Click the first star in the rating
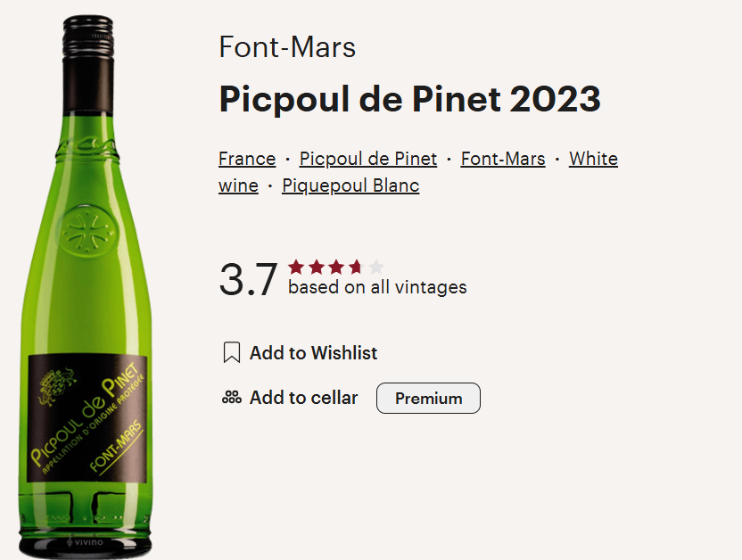Screen dimensions: 742x560 click(296, 267)
